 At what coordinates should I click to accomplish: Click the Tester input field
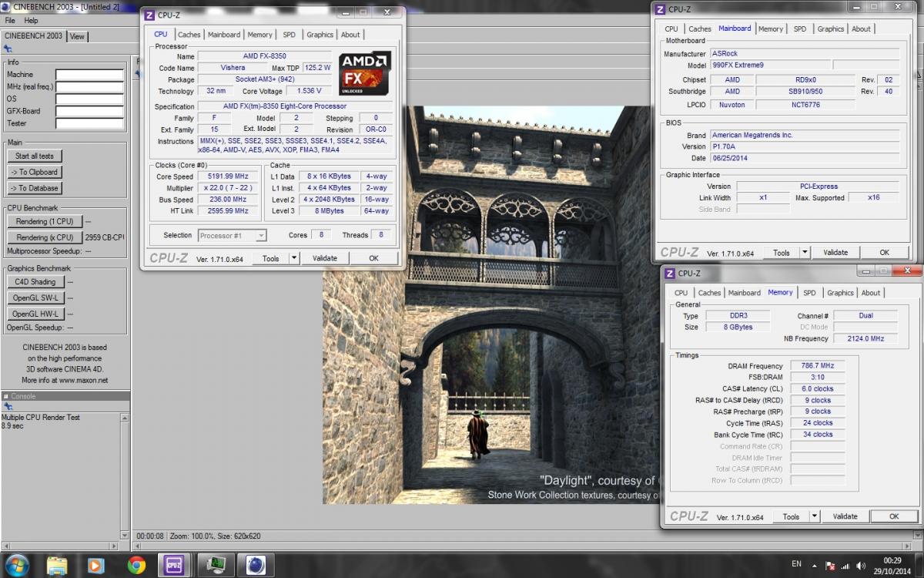[x=89, y=123]
